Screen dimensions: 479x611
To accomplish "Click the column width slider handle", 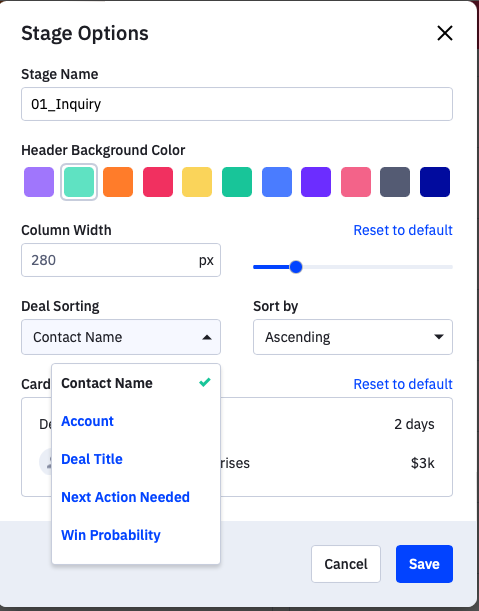I will click(x=296, y=267).
